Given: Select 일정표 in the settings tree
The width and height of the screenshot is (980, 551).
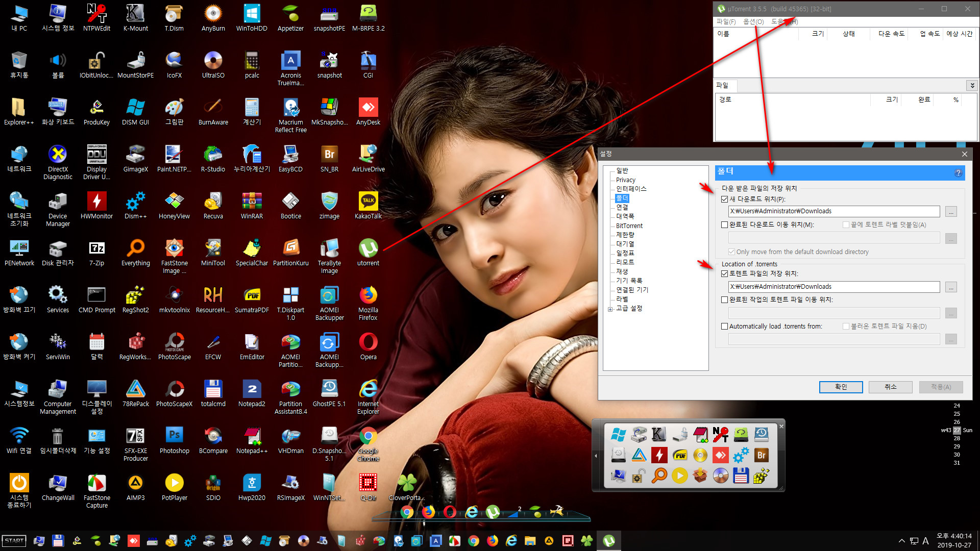Looking at the screenshot, I should [625, 253].
